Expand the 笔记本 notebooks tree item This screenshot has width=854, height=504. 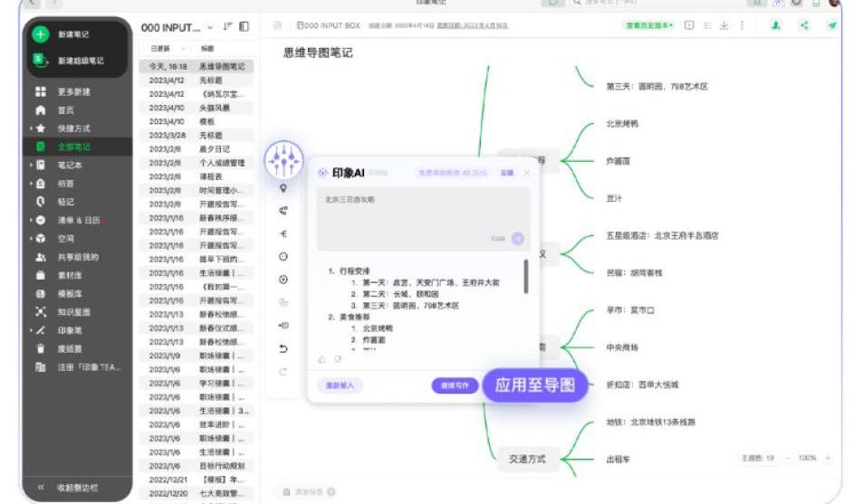[30, 165]
